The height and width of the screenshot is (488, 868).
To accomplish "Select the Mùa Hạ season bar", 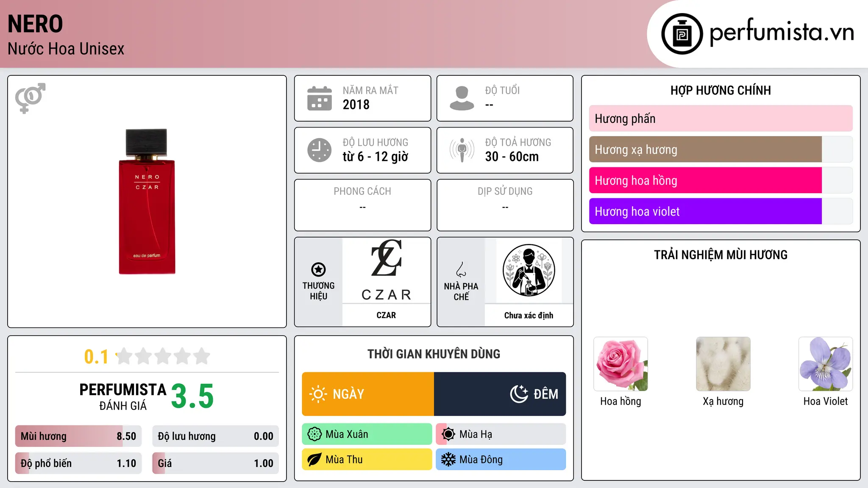I will 501,434.
